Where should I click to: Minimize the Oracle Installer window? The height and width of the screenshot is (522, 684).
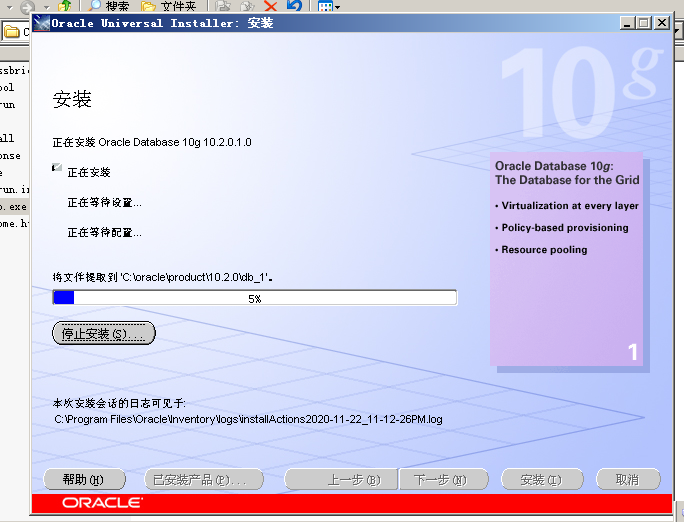point(627,23)
